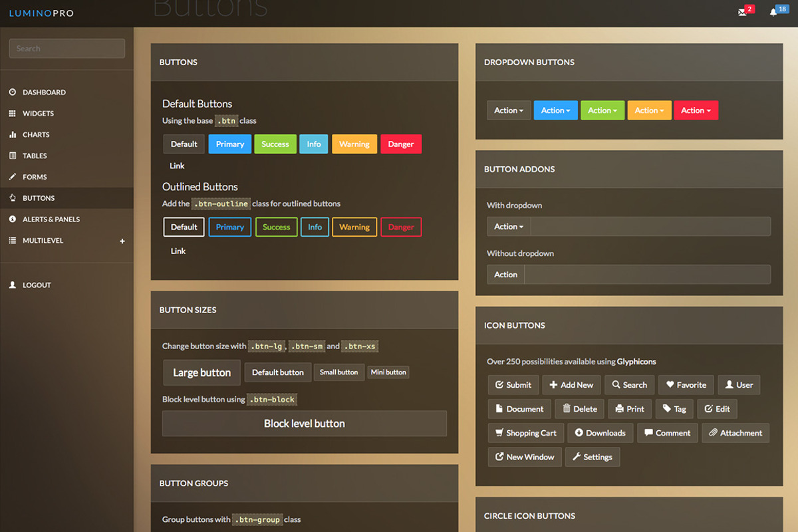This screenshot has height=532, width=798.
Task: Click the Large button
Action: pos(202,372)
